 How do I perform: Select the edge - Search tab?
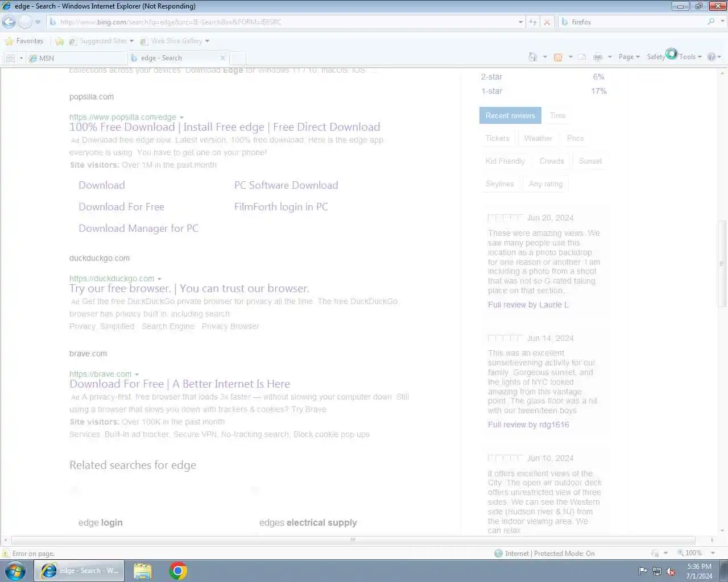coord(173,58)
